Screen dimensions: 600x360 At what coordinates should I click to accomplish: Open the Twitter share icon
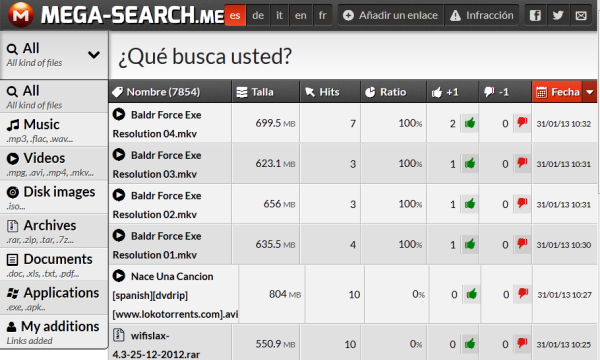tap(558, 15)
